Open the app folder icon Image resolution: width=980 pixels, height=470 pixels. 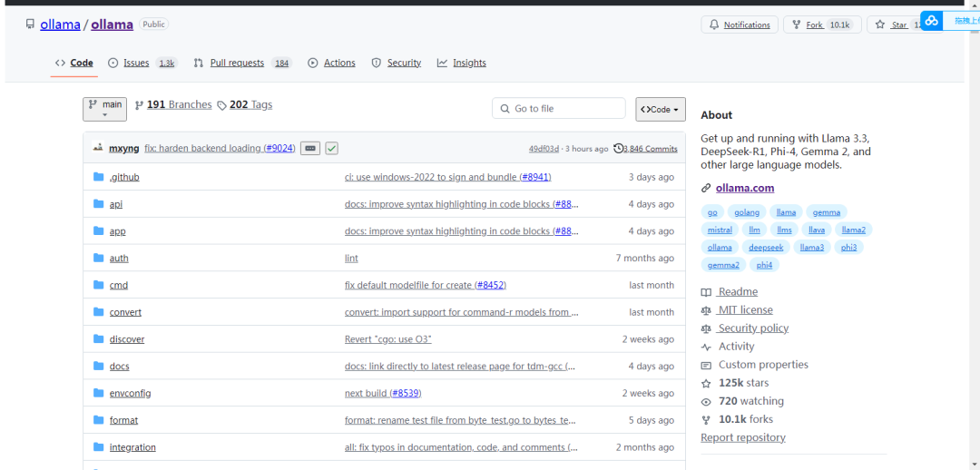(98, 230)
